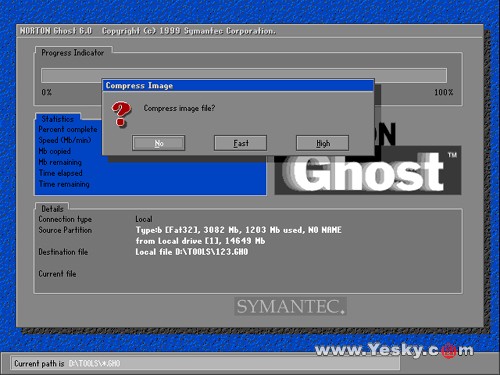Click the Connection type Local value
This screenshot has width=500, height=375.
144,219
